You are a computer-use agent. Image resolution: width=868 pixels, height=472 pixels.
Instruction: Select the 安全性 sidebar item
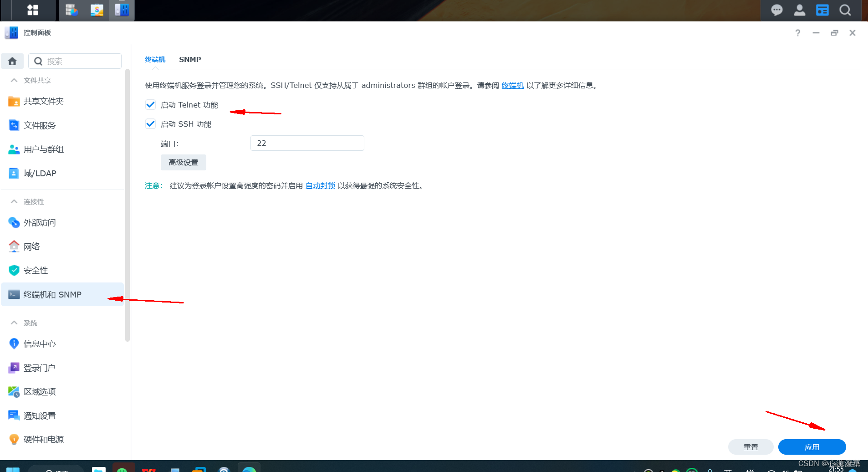click(35, 270)
